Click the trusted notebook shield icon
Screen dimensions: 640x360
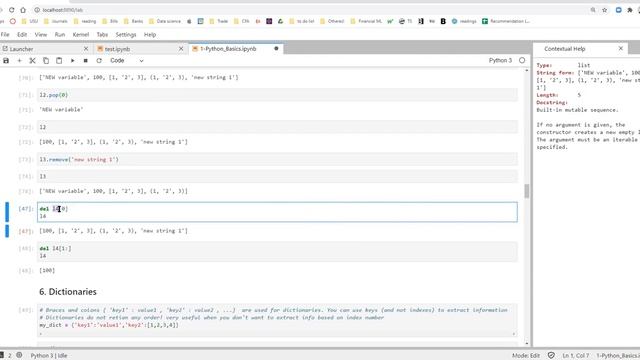tap(551, 356)
